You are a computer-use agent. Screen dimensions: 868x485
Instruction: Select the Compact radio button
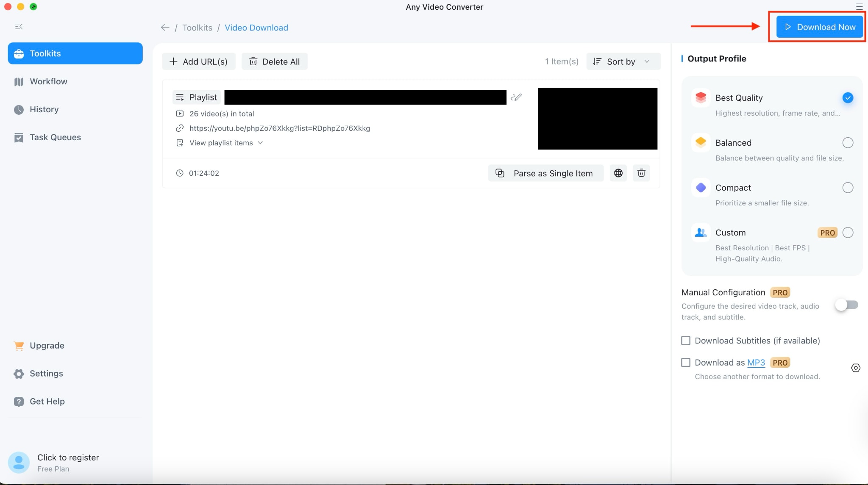(x=848, y=188)
